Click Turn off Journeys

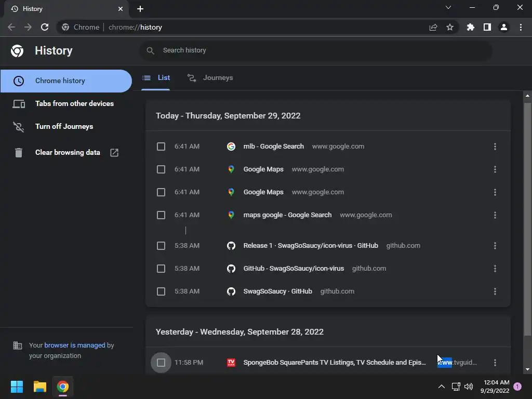pyautogui.click(x=66, y=126)
